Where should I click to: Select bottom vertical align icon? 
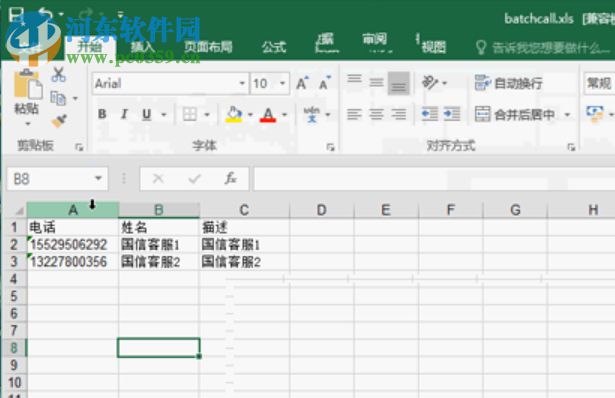[399, 84]
